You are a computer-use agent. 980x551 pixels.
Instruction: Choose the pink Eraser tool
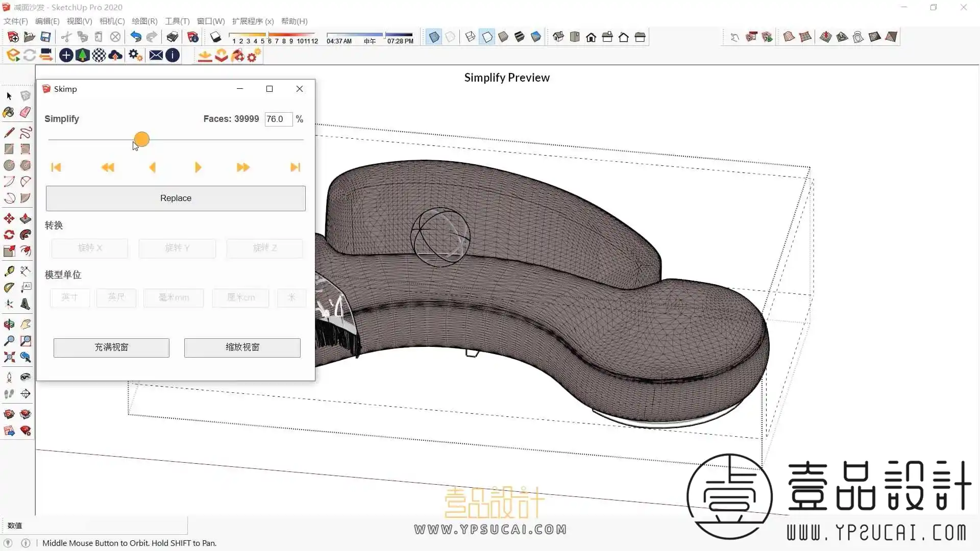pos(26,112)
